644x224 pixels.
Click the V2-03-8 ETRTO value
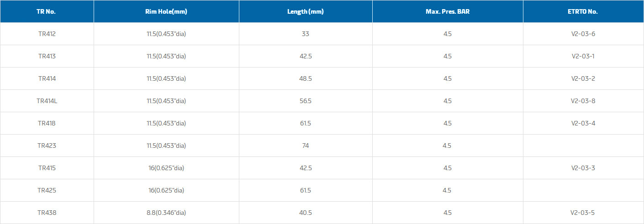click(583, 101)
